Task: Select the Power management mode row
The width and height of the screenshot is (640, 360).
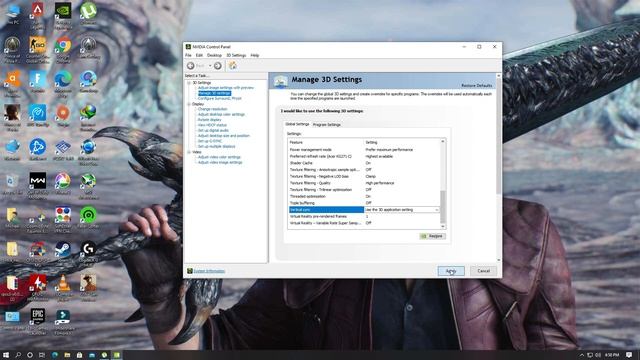Action: click(x=364, y=150)
